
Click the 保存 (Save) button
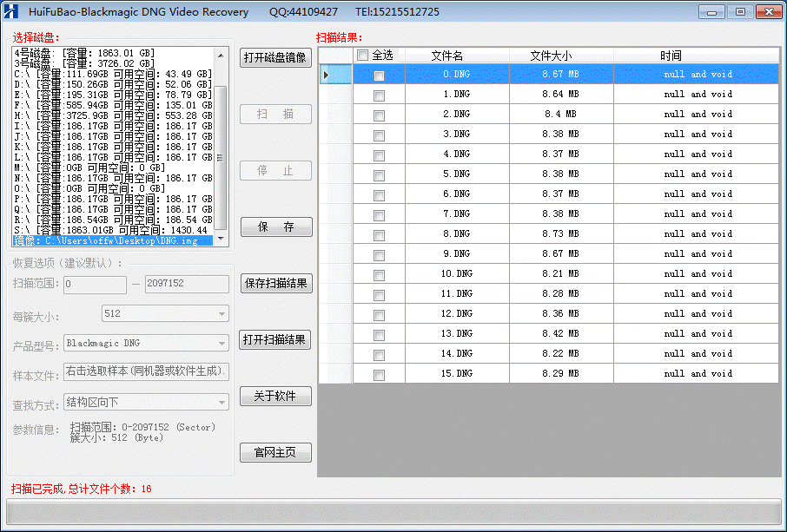tap(274, 227)
